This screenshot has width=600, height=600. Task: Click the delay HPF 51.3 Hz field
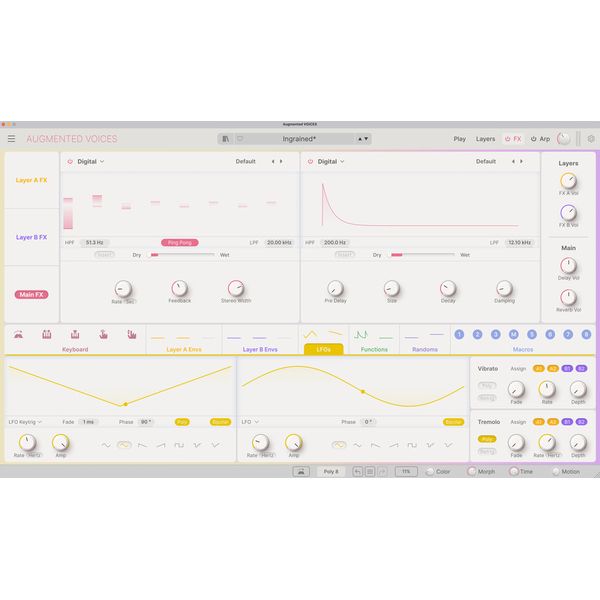tap(94, 243)
